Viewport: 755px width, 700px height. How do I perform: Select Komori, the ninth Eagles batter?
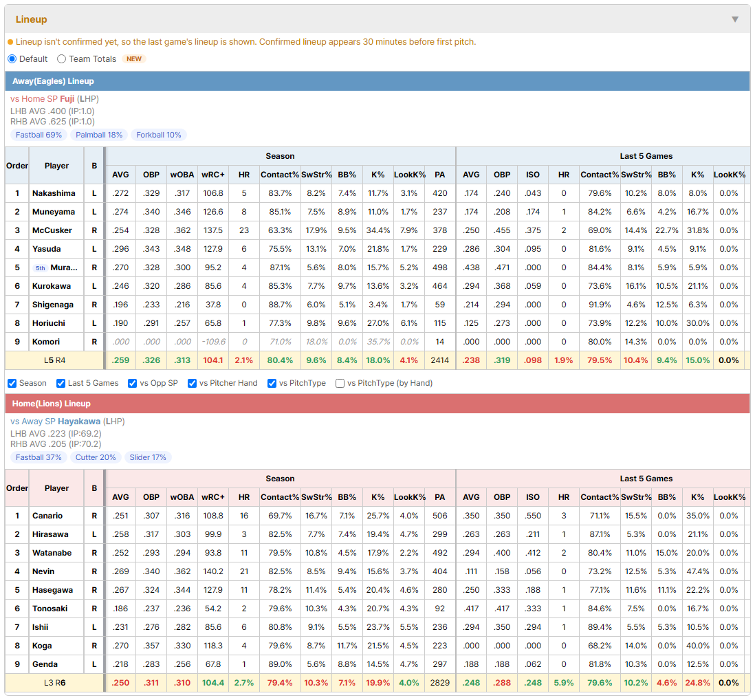[46, 342]
